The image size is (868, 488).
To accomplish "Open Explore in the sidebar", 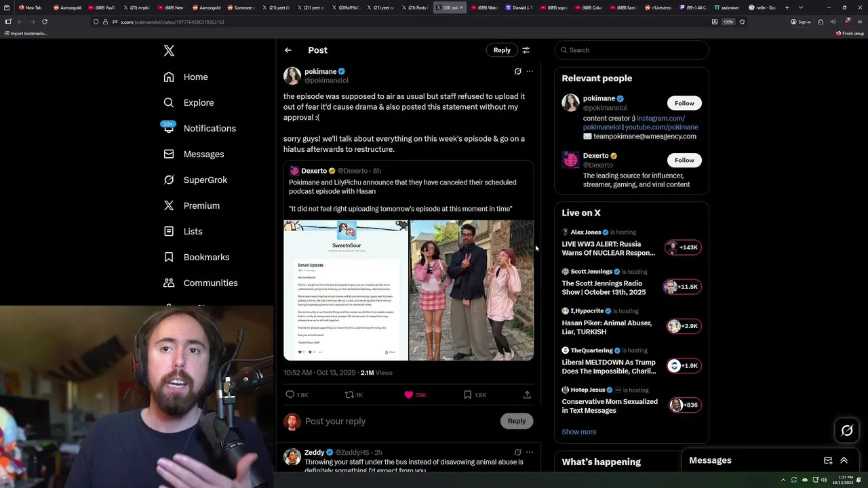I will tap(189, 103).
